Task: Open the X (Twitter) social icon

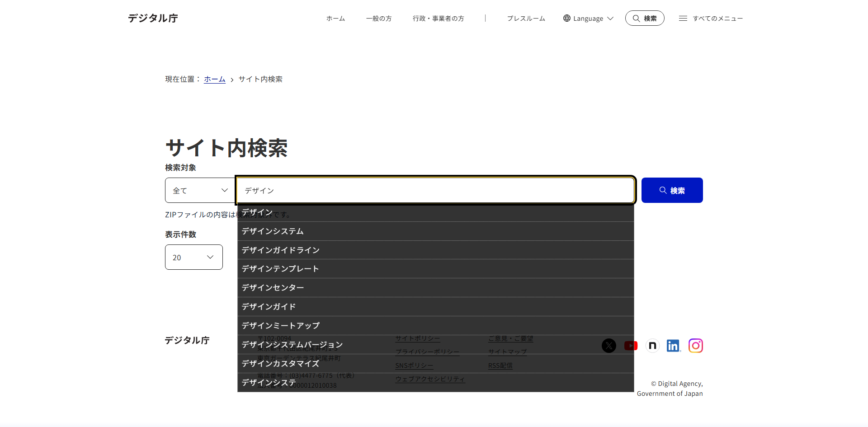Action: (x=609, y=346)
